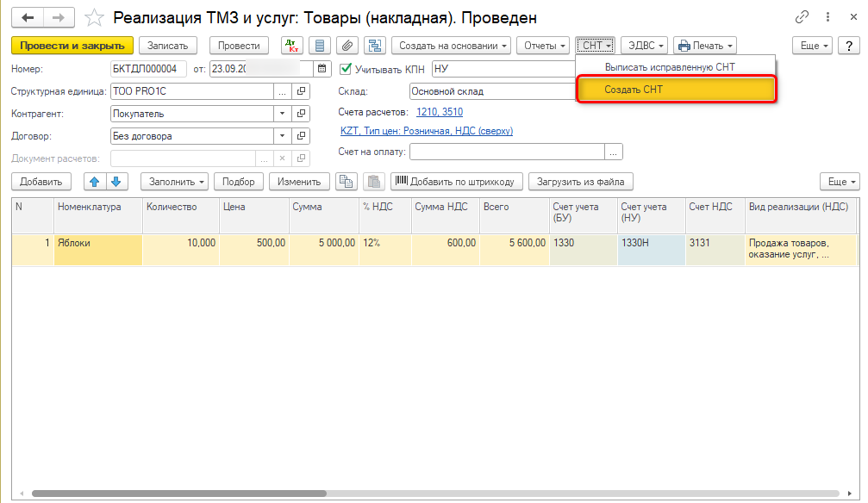Click the copy rows icon next to Изменить

pos(346,182)
